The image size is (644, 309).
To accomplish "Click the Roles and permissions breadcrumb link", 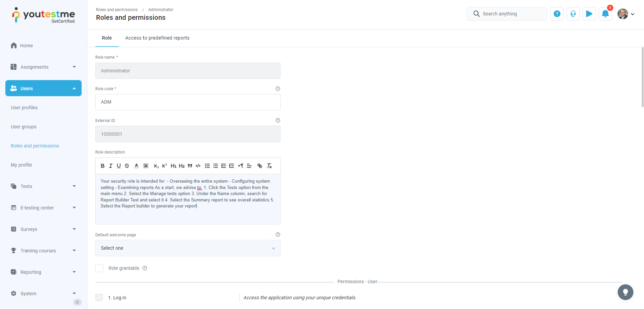I will pyautogui.click(x=117, y=10).
